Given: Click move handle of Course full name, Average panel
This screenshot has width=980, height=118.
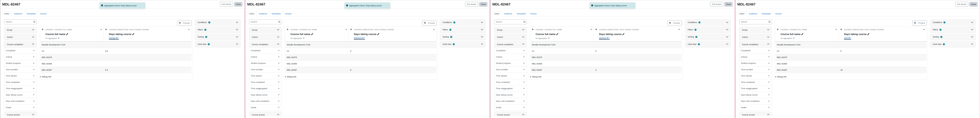Looking at the screenshot, I should [43, 30].
